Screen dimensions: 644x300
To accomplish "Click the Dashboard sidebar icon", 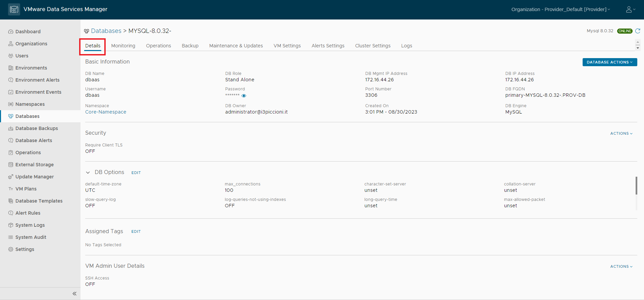I will (x=11, y=32).
